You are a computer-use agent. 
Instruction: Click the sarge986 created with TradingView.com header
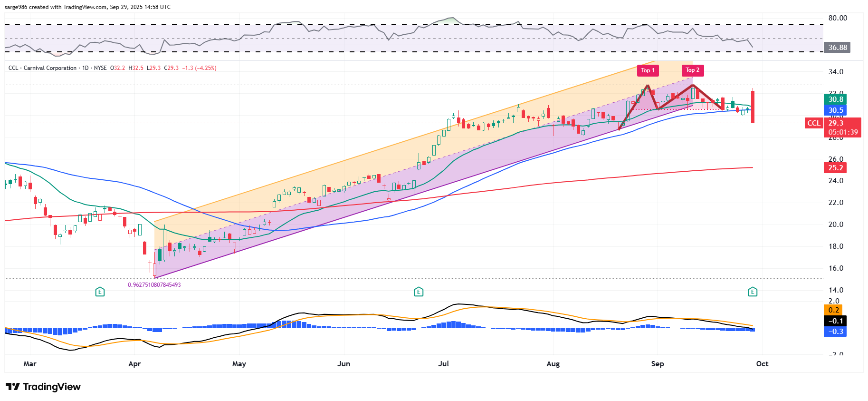pos(87,7)
